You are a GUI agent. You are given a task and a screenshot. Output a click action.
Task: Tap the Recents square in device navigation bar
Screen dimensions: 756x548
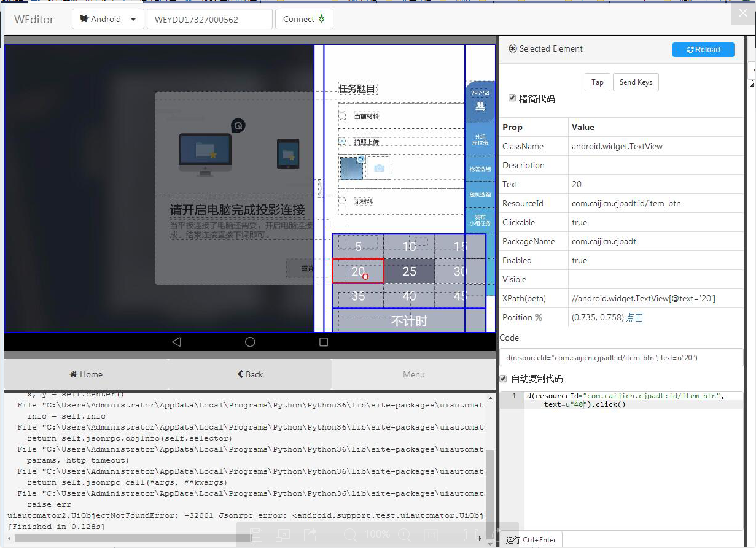[x=324, y=343]
